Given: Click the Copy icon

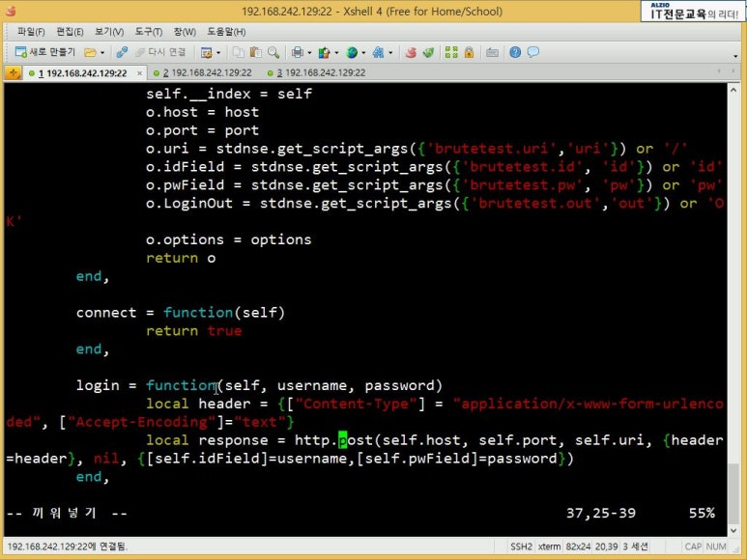Looking at the screenshot, I should pos(238,52).
